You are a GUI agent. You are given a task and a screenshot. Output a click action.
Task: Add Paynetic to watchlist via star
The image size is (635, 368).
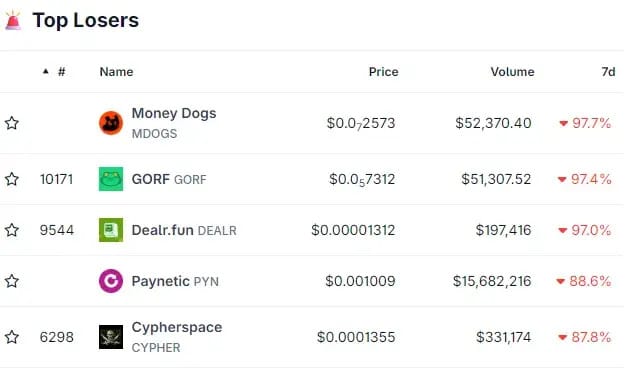[x=12, y=281]
